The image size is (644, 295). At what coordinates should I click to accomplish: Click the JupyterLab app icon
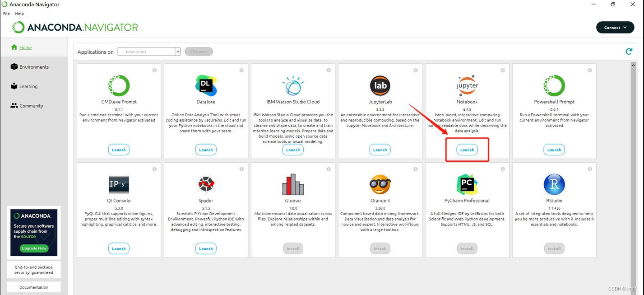pyautogui.click(x=380, y=86)
